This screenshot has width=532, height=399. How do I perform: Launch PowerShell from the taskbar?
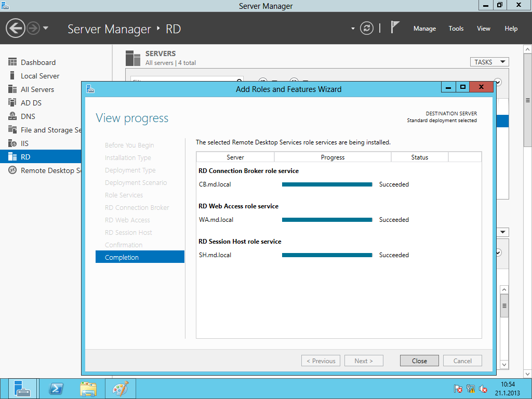coord(56,389)
